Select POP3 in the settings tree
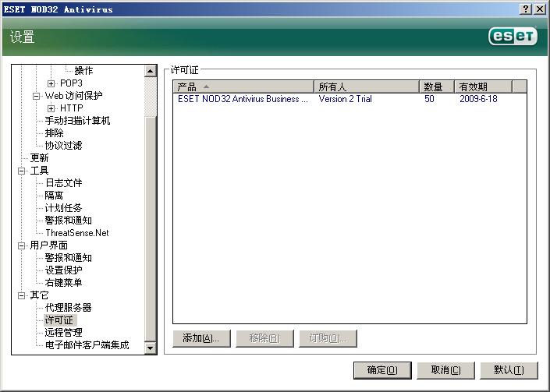Screen dimensions: 550x392 click(x=71, y=83)
